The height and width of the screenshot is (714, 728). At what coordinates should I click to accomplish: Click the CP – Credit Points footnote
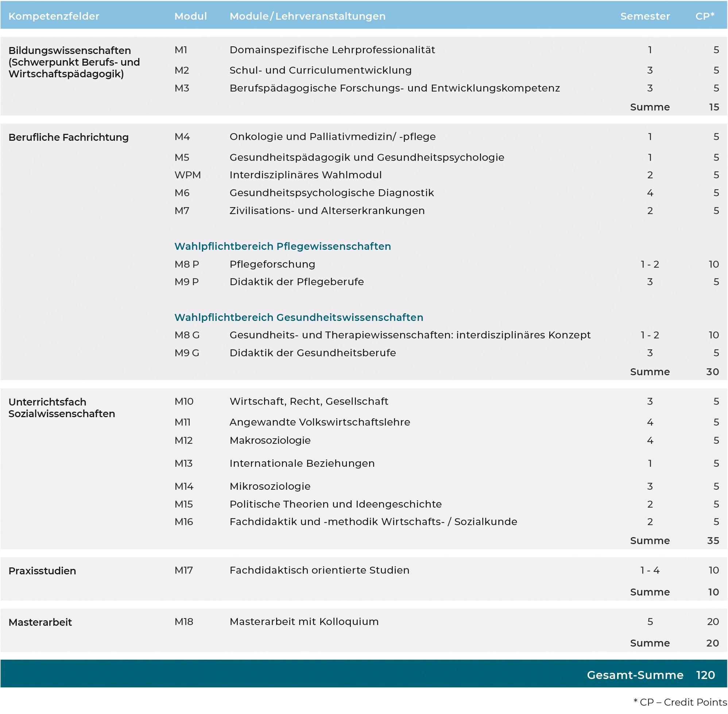(x=679, y=702)
